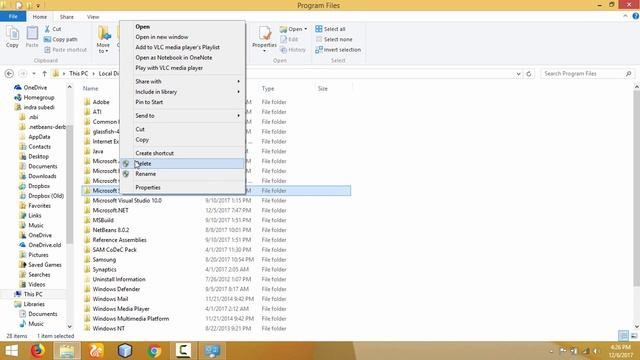Select Open in new window

click(182, 37)
